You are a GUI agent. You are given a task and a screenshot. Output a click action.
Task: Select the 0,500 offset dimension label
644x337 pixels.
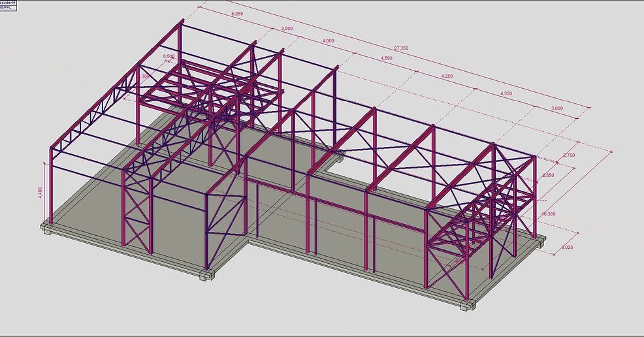(x=169, y=57)
